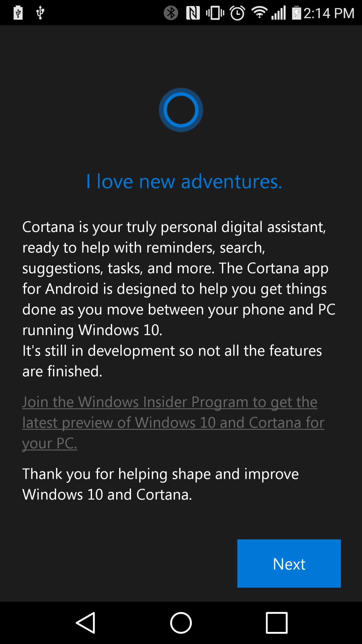Tap the cellular signal bars icon
The image size is (362, 644).
click(278, 13)
